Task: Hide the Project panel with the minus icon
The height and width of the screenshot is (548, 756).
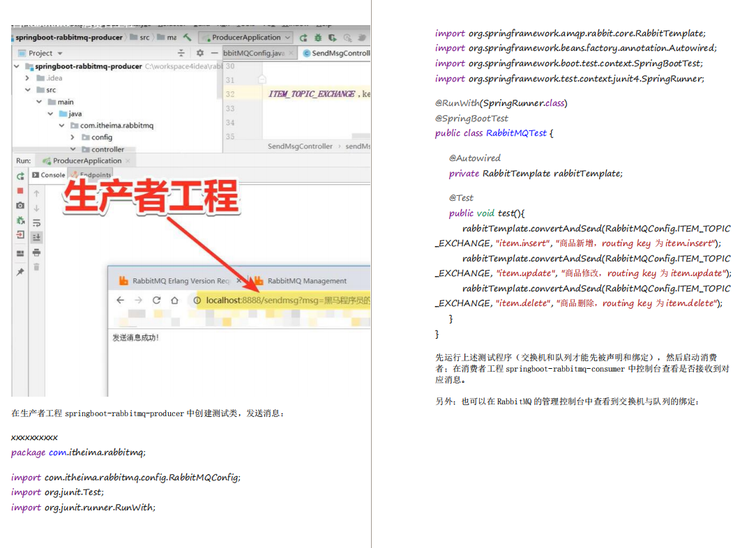Action: pyautogui.click(x=215, y=53)
